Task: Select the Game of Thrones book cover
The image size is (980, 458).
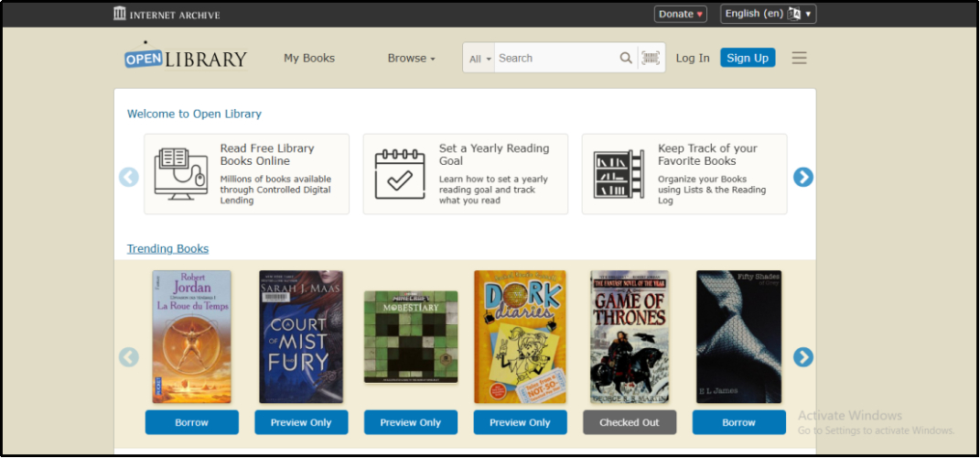Action: tap(629, 336)
